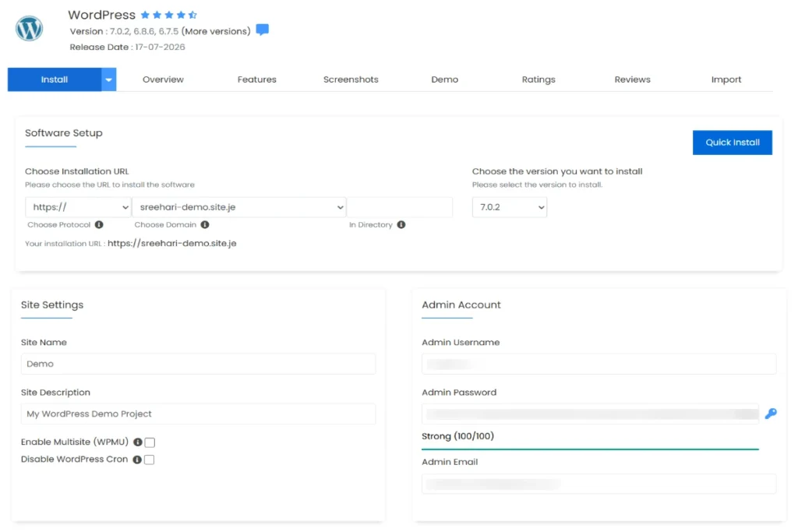Open the Import tab
798x532 pixels.
click(x=726, y=79)
